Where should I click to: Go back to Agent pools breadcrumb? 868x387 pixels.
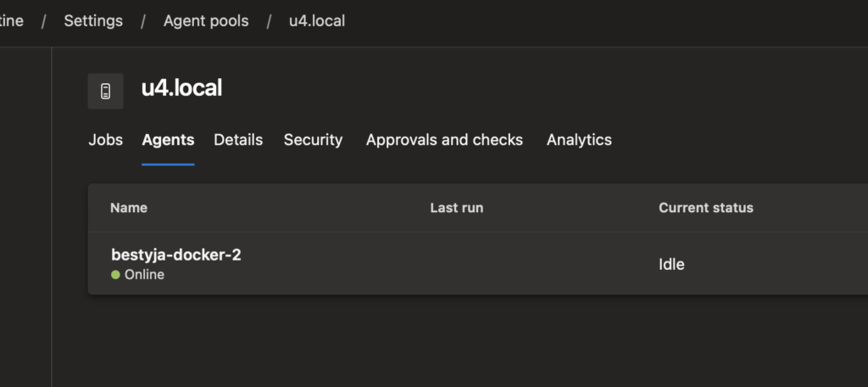[206, 20]
